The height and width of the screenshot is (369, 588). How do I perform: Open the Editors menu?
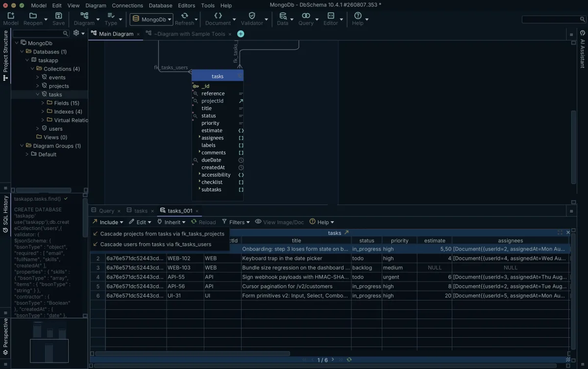tap(186, 5)
